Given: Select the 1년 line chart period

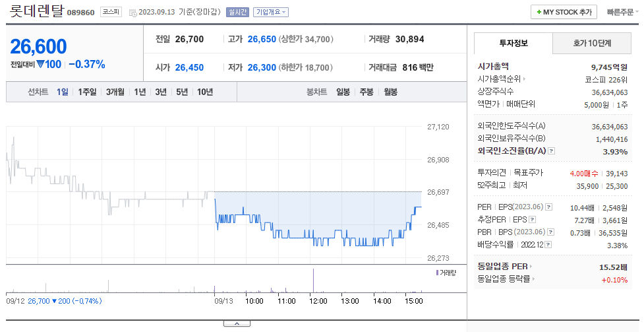Looking at the screenshot, I should (140, 92).
